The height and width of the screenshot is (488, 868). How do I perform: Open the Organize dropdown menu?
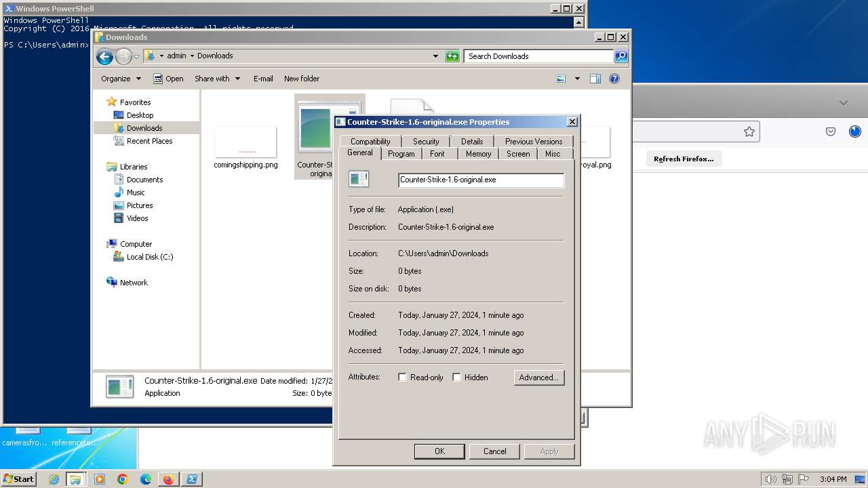121,79
